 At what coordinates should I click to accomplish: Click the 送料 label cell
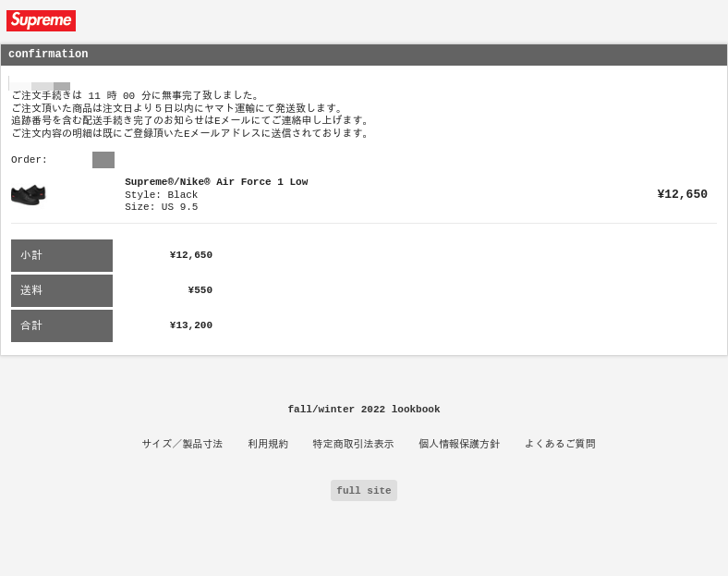62,291
